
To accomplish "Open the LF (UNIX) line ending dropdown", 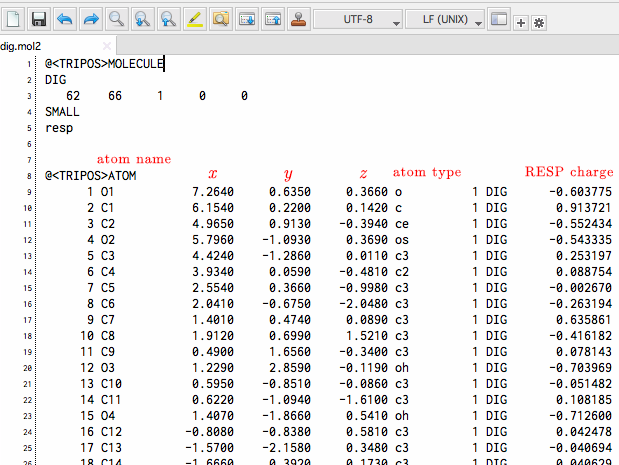I will click(x=445, y=19).
